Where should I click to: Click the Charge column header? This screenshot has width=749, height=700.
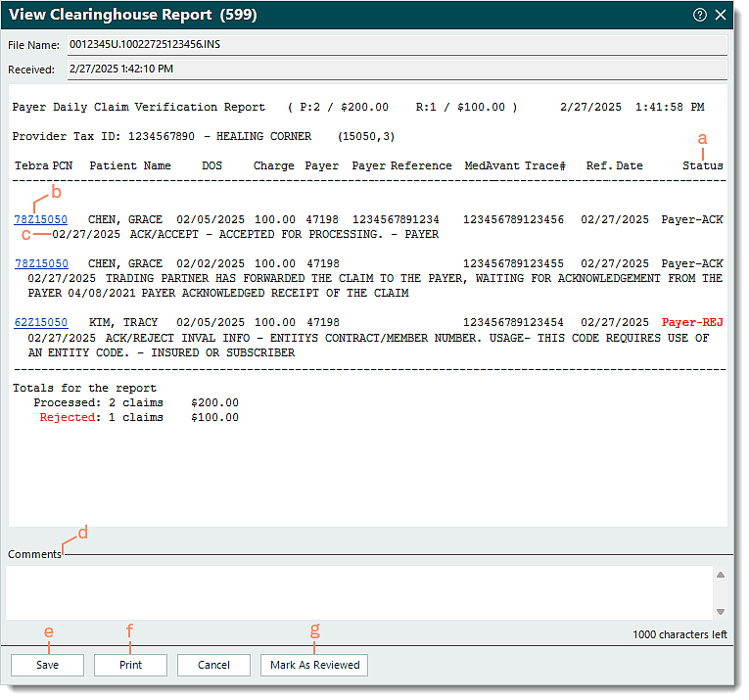coord(274,165)
